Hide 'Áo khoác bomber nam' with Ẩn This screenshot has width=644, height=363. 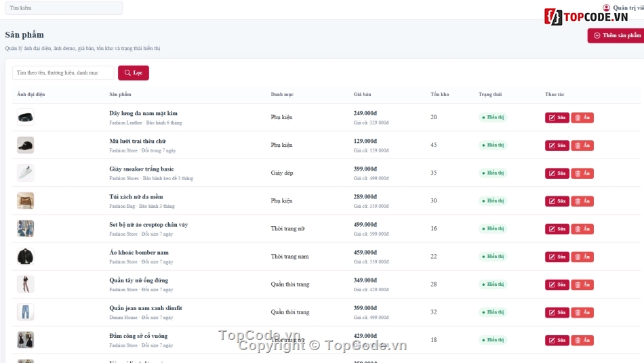click(582, 257)
